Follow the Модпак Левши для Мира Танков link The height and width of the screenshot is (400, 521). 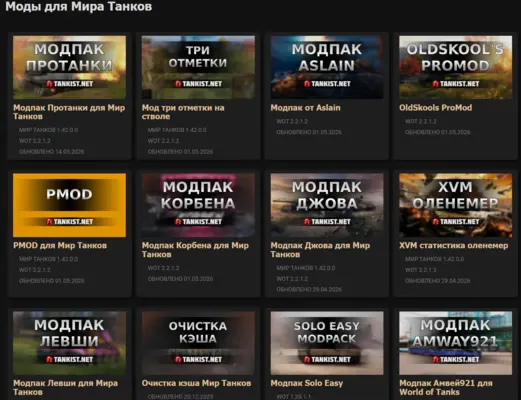point(65,388)
